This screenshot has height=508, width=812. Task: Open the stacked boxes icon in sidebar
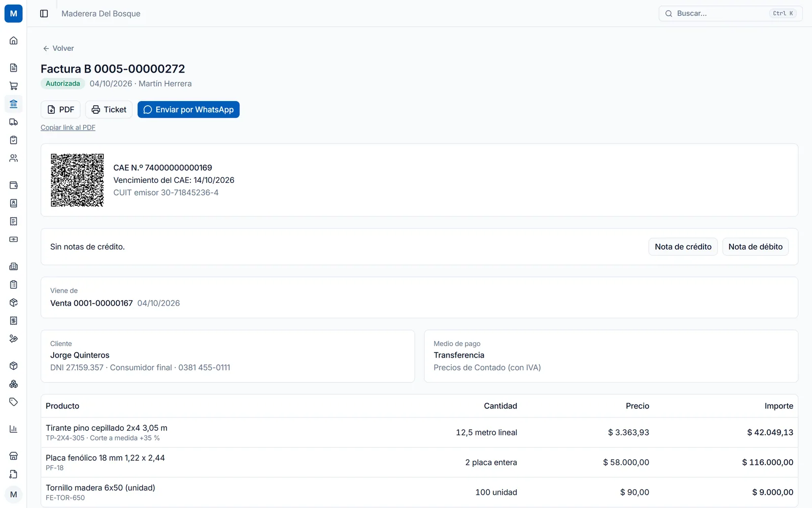click(14, 384)
